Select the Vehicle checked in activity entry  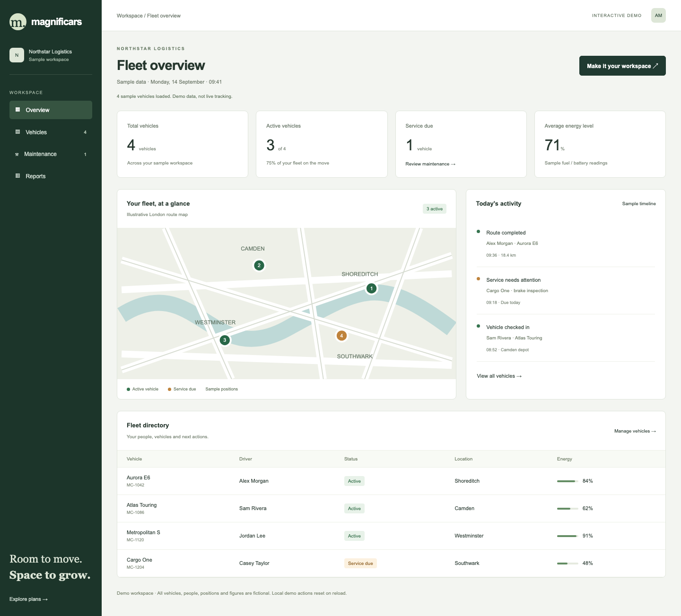(566, 338)
